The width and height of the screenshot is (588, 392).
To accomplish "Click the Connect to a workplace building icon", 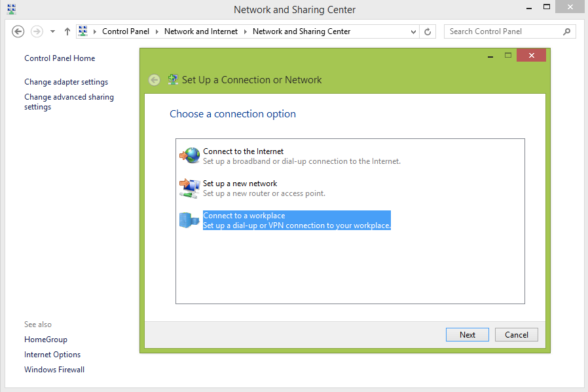I will (189, 220).
